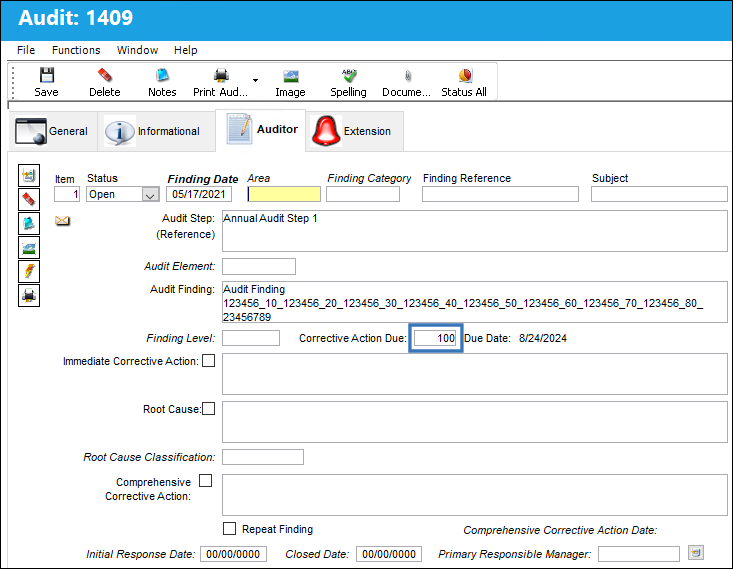Enable the Immediate Corrective Action checkbox
733x569 pixels.
pos(208,360)
